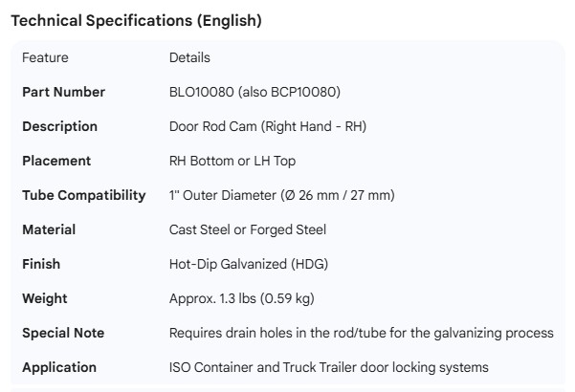Select the Details column header
The image size is (575, 392).
[x=189, y=57]
